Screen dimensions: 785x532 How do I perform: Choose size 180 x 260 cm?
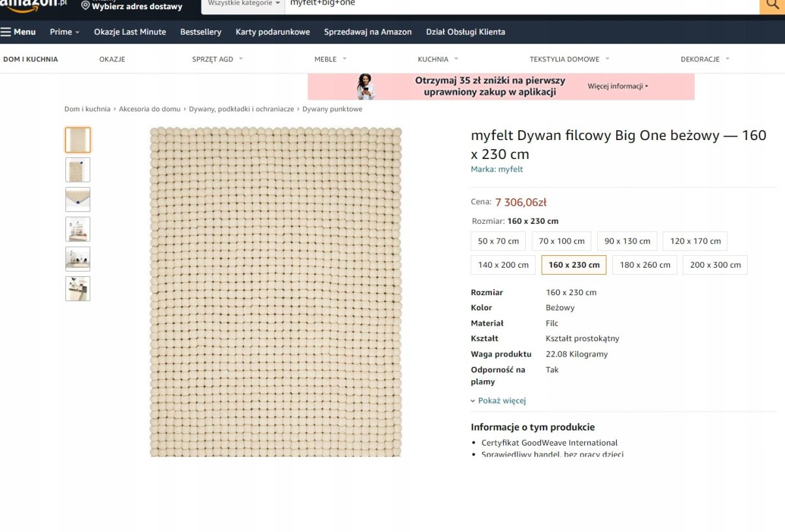[645, 265]
